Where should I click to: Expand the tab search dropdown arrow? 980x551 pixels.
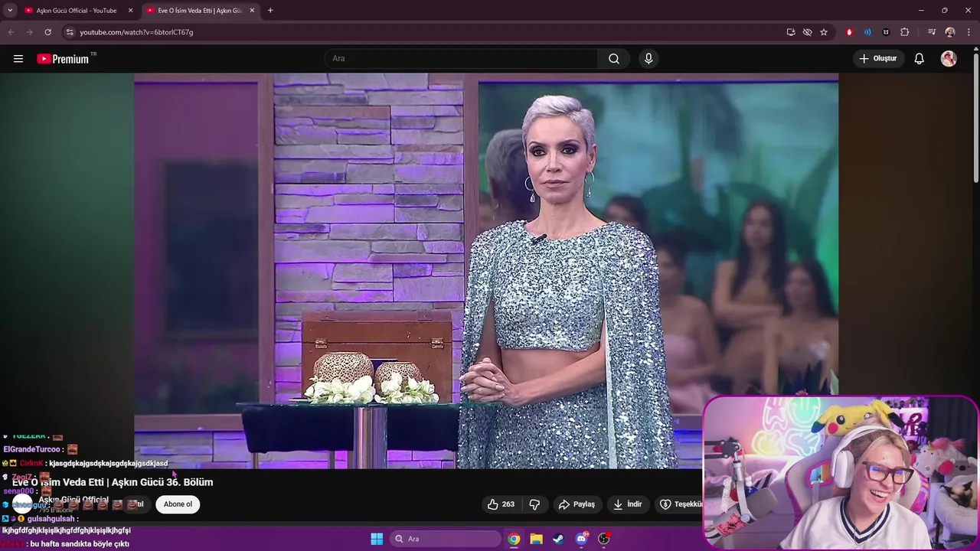[9, 11]
